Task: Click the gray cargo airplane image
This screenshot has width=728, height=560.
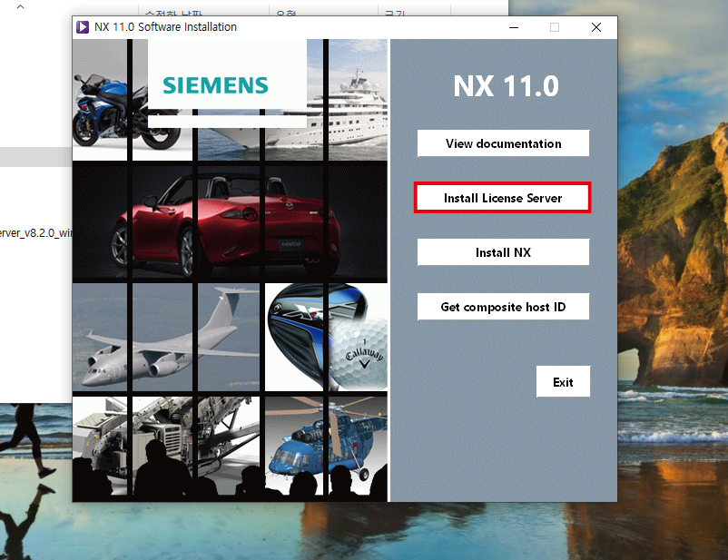Action: 165,338
